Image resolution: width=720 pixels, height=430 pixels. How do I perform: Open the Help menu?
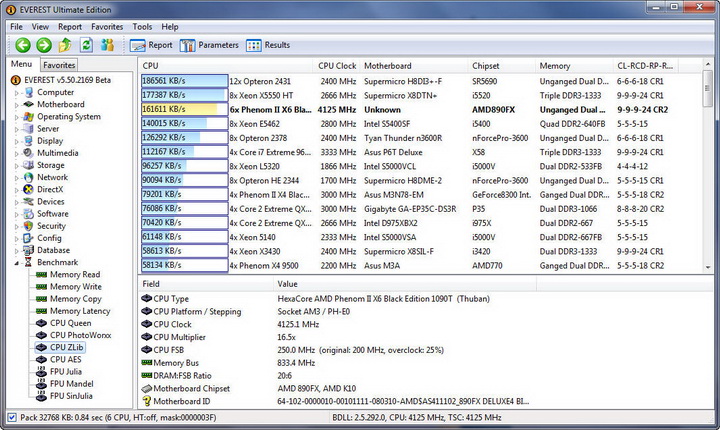pos(170,27)
